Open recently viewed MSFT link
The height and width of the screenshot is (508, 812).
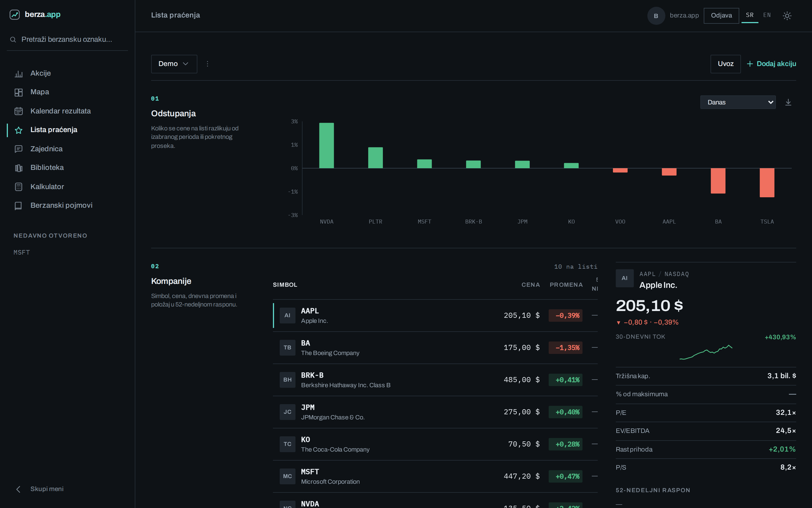(x=22, y=252)
